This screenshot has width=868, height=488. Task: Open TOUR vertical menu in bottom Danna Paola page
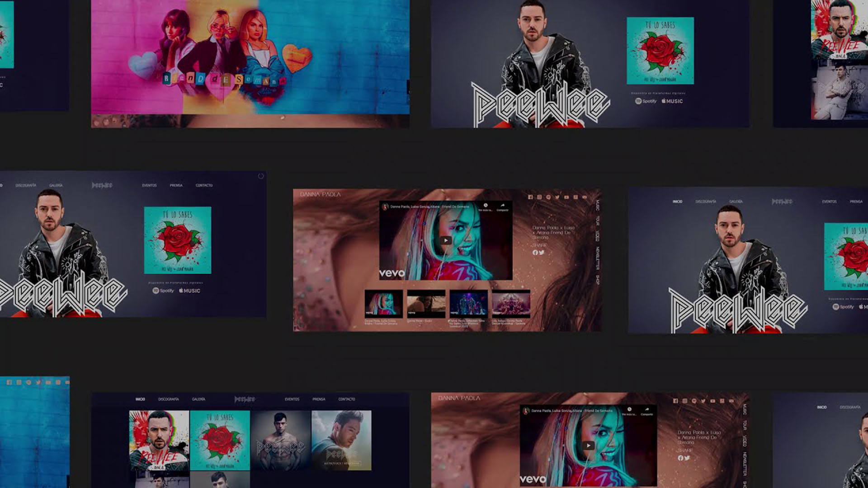[x=745, y=426]
